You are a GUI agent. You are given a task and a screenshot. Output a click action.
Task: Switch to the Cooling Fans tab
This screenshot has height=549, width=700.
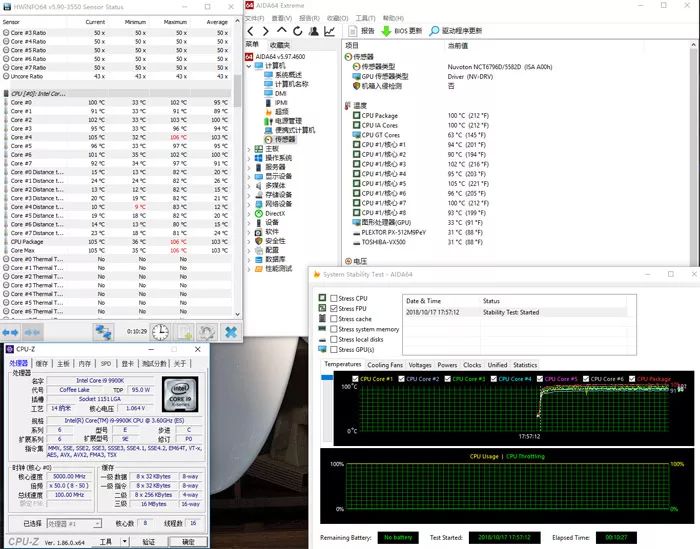tap(385, 365)
